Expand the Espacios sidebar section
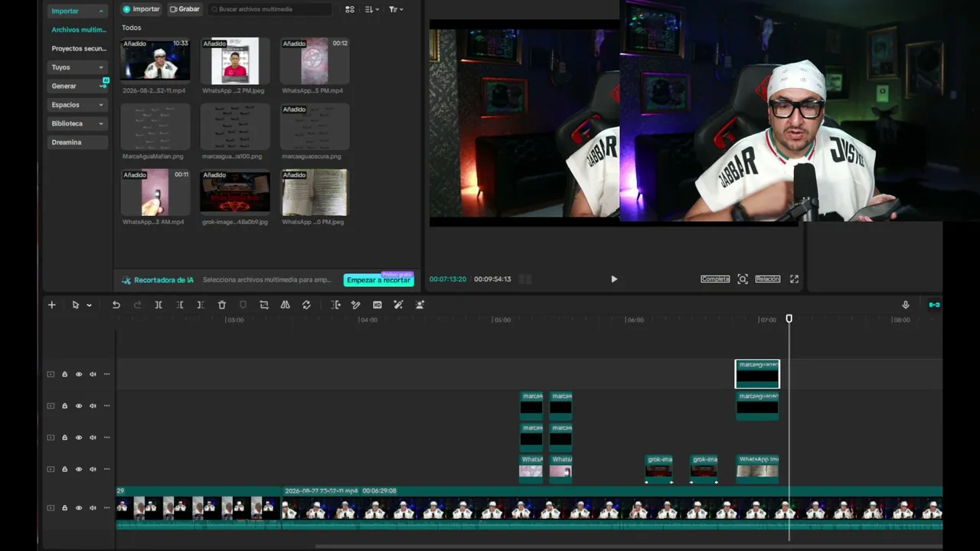Image resolution: width=980 pixels, height=551 pixels. tap(101, 105)
